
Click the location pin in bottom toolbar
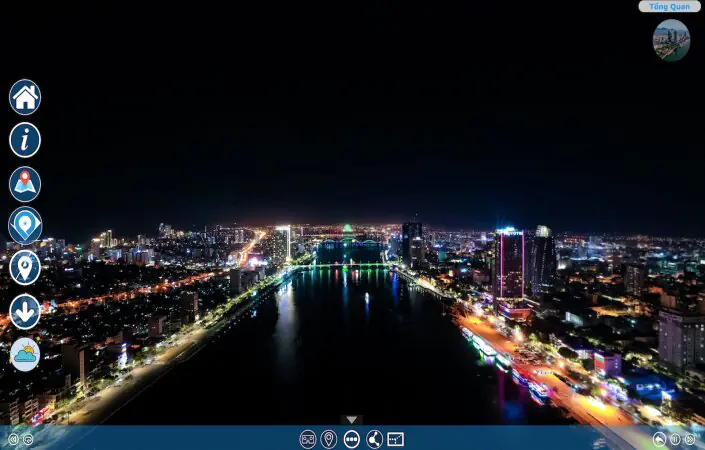coord(329,439)
